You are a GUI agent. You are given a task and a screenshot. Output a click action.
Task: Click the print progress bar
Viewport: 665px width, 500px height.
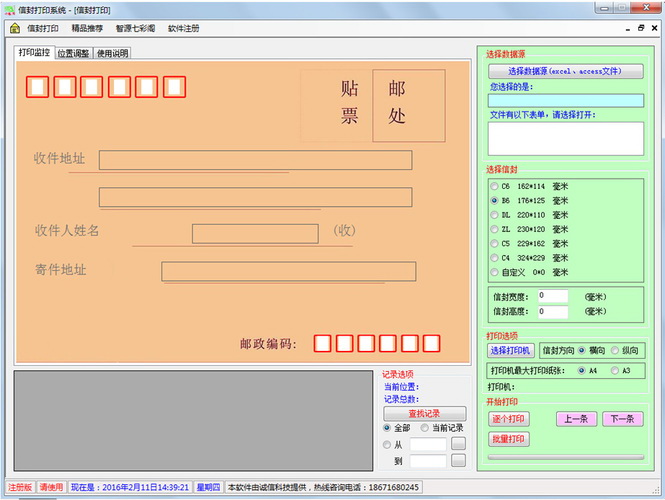[x=566, y=457]
